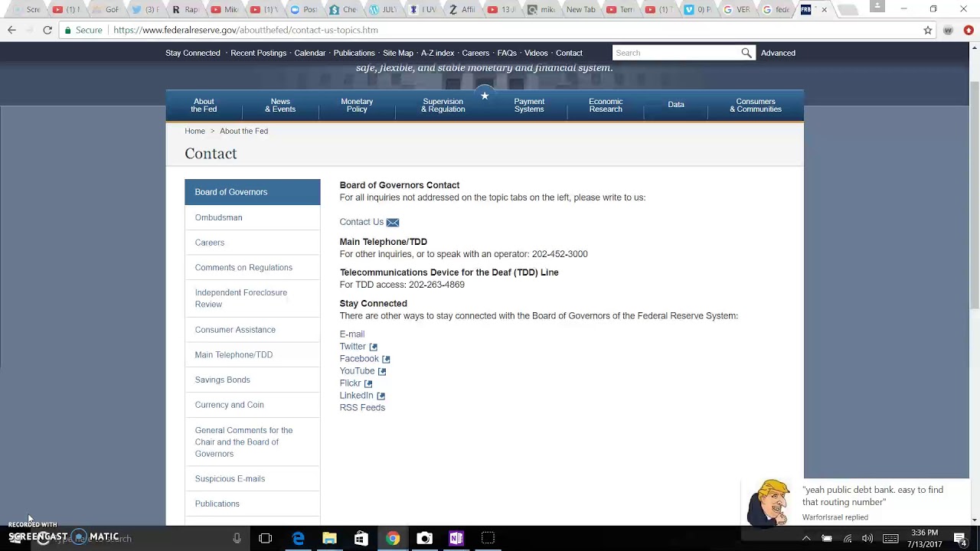Open the Camera app in the taskbar

click(424, 538)
